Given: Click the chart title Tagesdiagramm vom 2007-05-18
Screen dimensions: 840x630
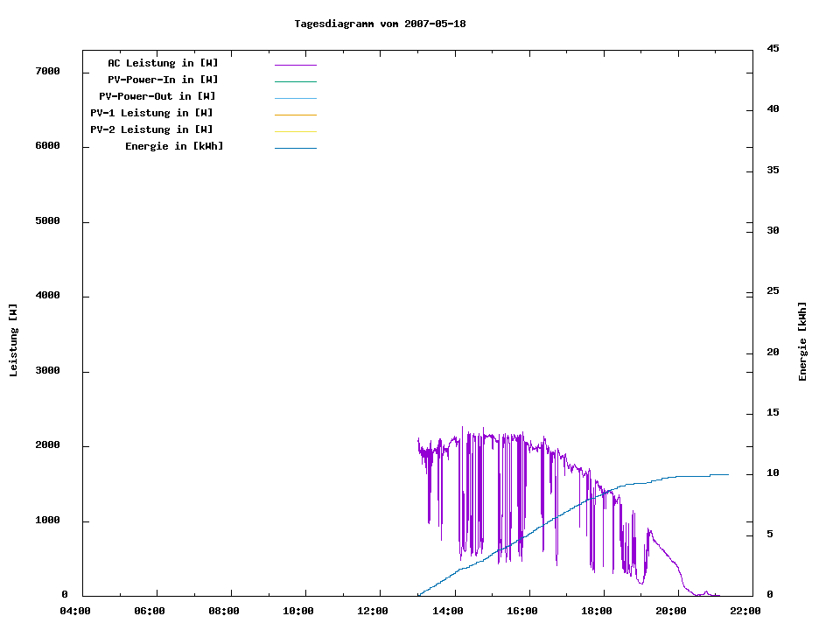Looking at the screenshot, I should coord(380,24).
